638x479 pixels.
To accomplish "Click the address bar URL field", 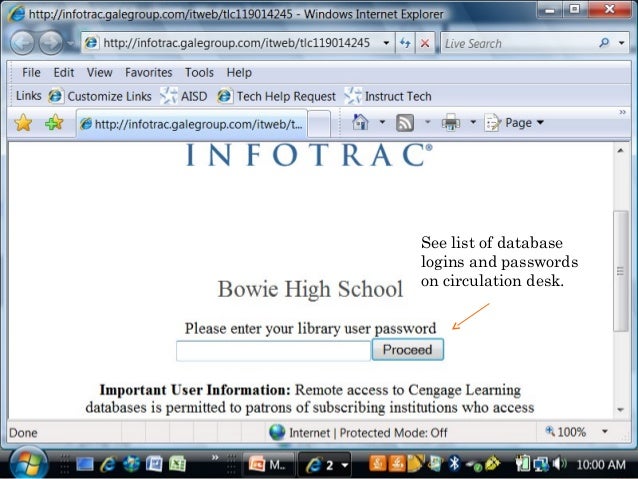I will tap(236, 43).
